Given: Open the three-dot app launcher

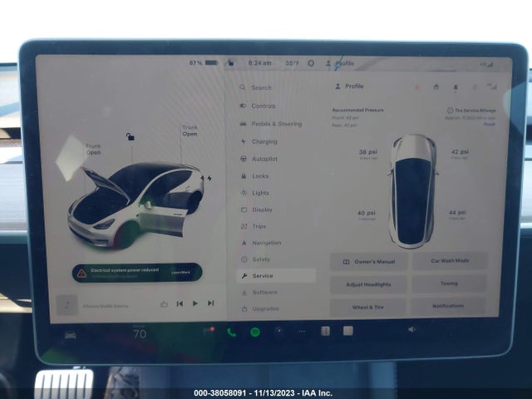Looking at the screenshot, I should coord(302,331).
